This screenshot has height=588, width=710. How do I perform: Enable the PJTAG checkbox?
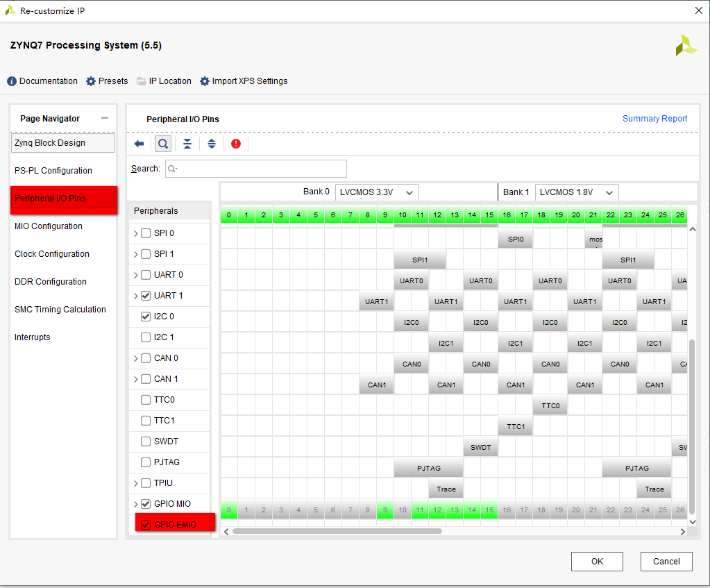pyautogui.click(x=146, y=462)
